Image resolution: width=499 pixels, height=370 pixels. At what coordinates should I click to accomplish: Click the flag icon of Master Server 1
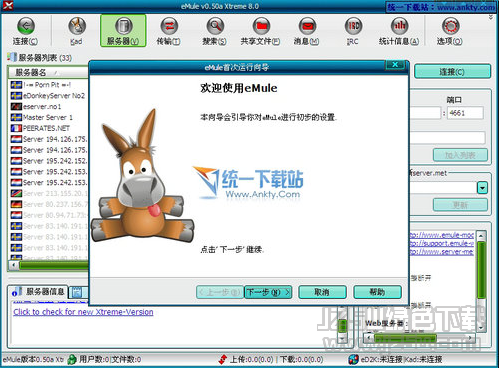(x=16, y=117)
